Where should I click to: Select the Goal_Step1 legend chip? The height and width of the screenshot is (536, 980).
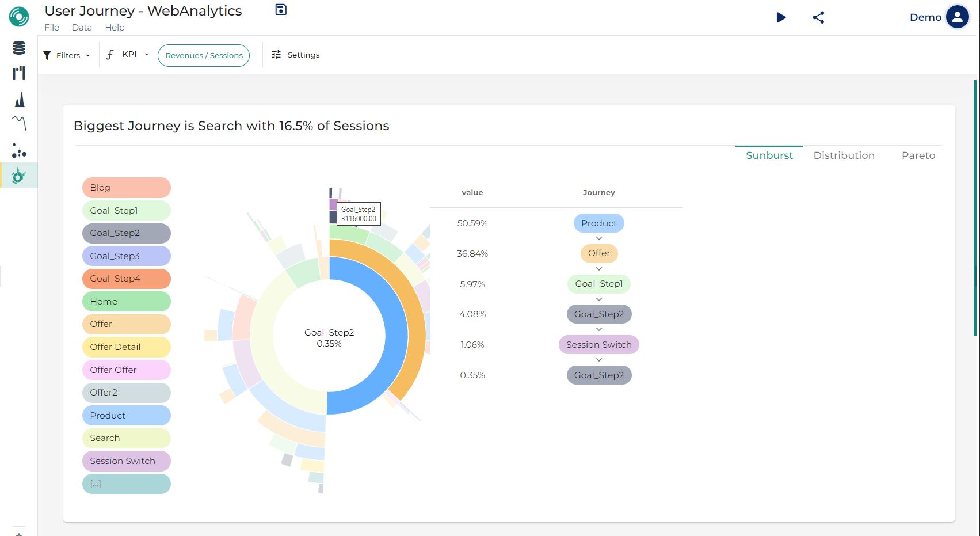127,211
